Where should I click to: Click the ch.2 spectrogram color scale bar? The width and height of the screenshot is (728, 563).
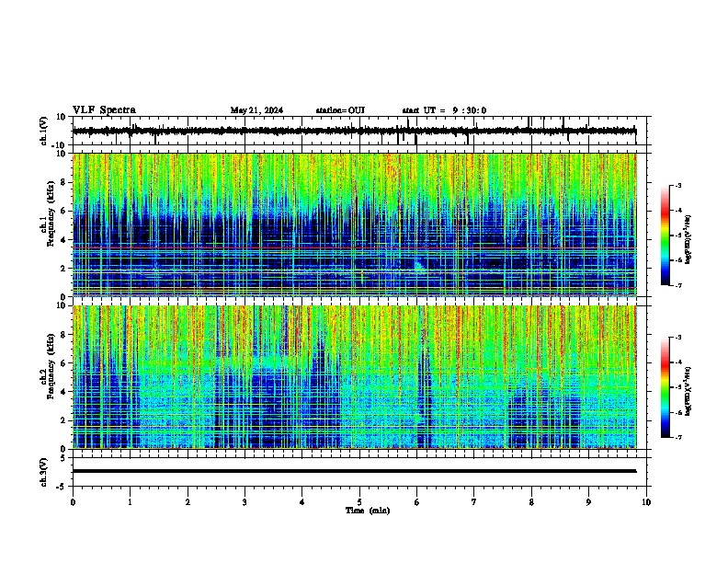(x=665, y=387)
